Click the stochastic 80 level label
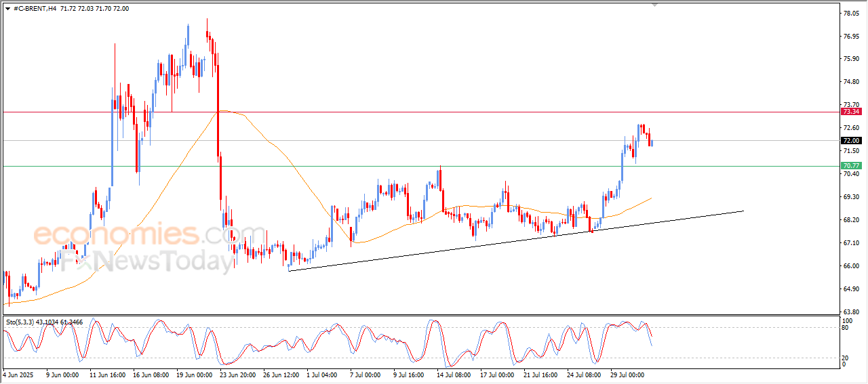 pos(845,328)
